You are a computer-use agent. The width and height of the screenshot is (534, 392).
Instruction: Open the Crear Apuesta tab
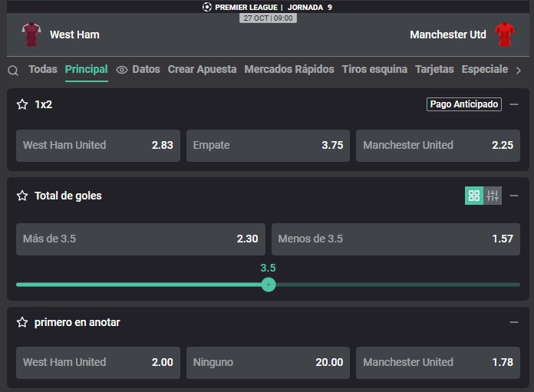(x=202, y=69)
